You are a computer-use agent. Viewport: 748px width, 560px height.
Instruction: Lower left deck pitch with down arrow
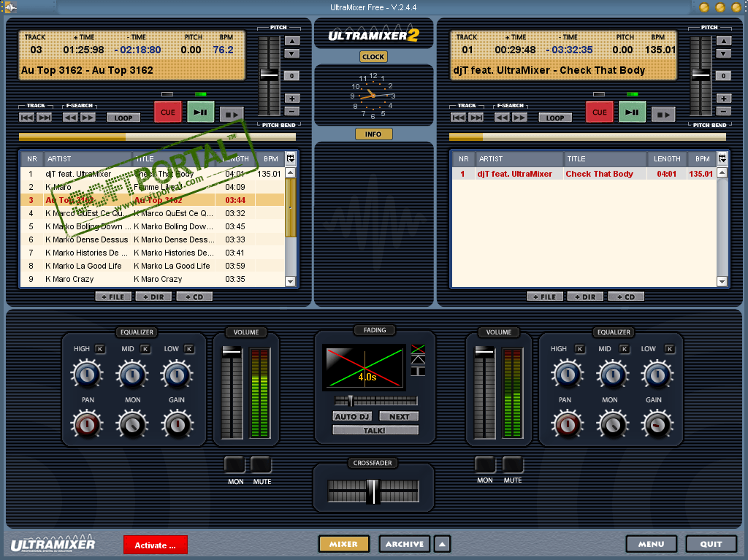(x=292, y=54)
